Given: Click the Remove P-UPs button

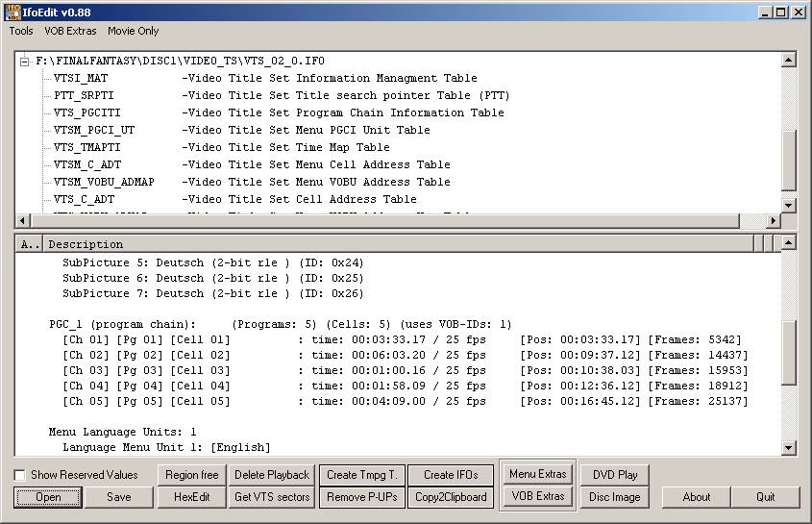Looking at the screenshot, I should [360, 497].
